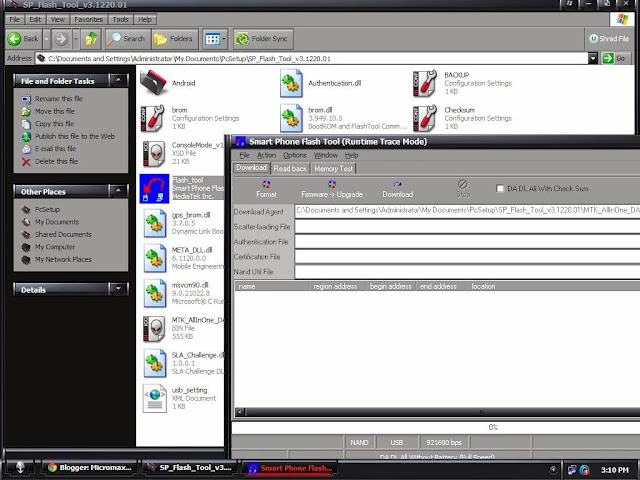
Task: Open the File menu in Flash Tool
Action: tap(244, 155)
